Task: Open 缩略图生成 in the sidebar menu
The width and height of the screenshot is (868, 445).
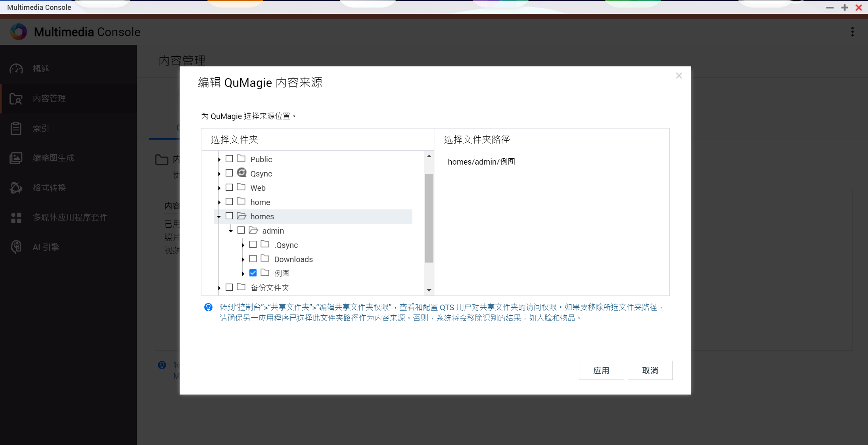Action: coord(68,158)
